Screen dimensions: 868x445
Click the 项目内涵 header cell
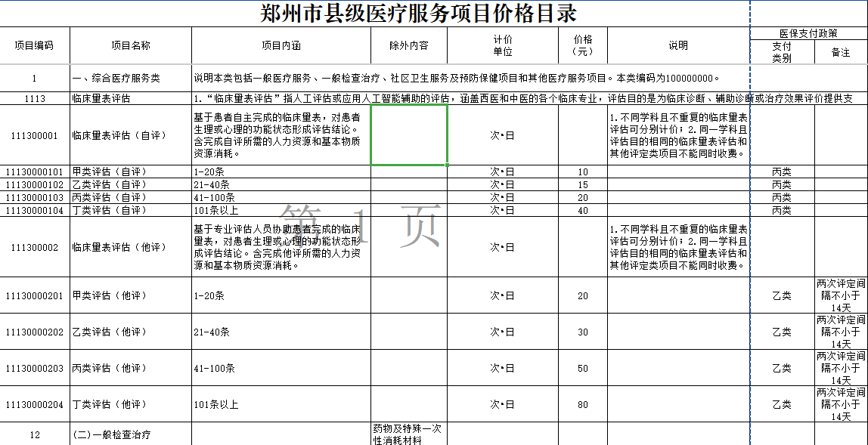(281, 45)
